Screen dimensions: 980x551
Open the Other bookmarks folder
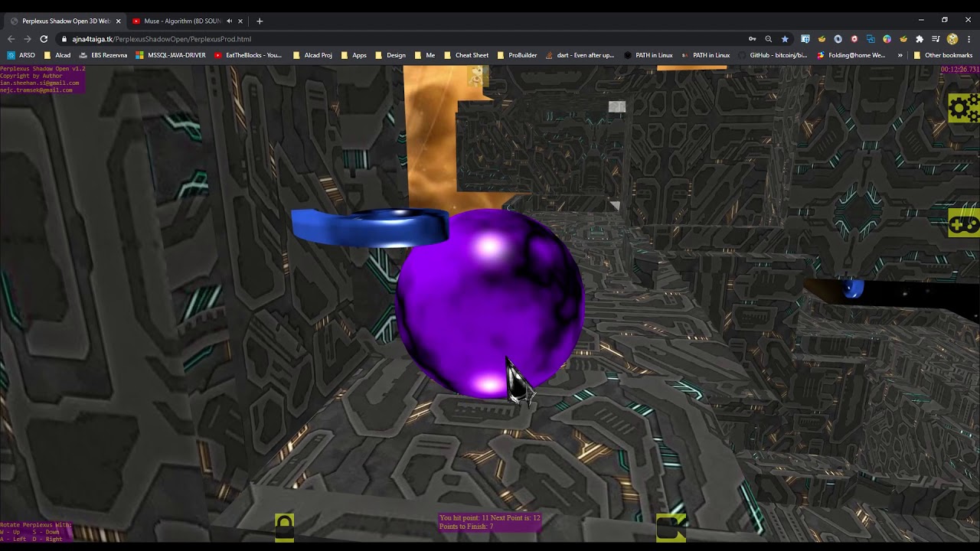pos(942,55)
